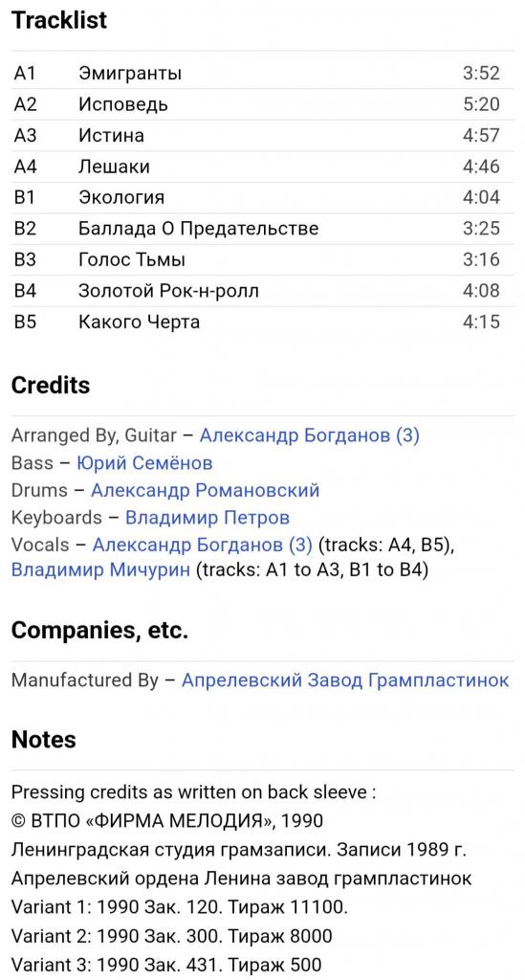Image resolution: width=525 pixels, height=980 pixels.
Task: Click the Credits section heading
Action: click(x=51, y=385)
